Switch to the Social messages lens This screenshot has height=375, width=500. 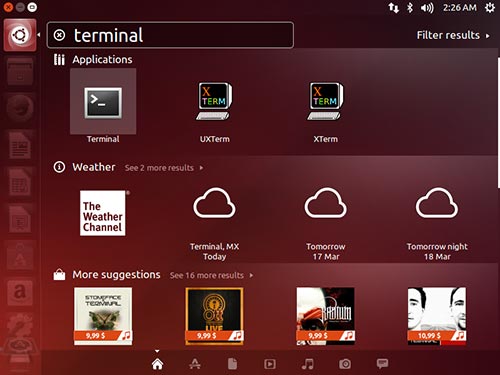[383, 363]
